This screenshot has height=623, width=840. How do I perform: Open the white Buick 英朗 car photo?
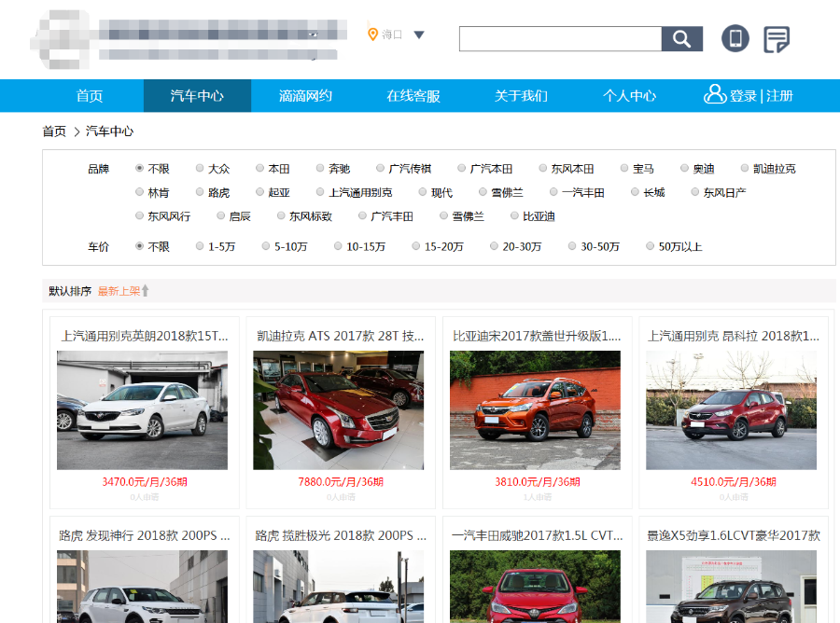[x=142, y=410]
